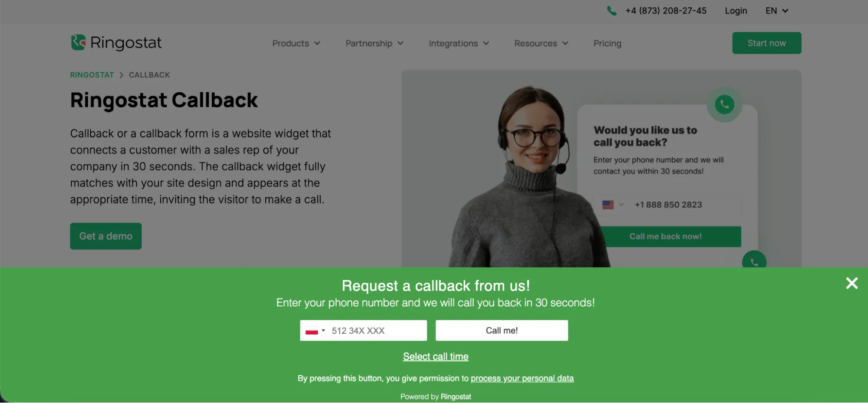868x403 pixels.
Task: Close the green callback banner
Action: (x=851, y=283)
